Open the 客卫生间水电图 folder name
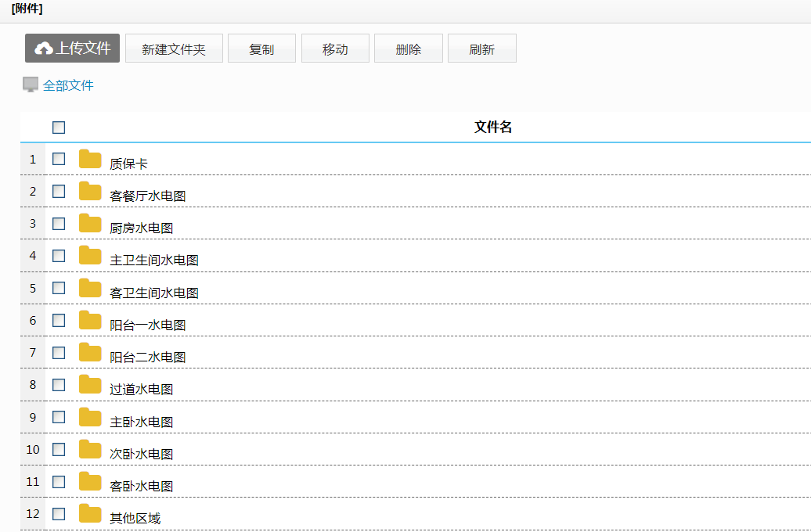This screenshot has height=532, width=811. tap(154, 293)
